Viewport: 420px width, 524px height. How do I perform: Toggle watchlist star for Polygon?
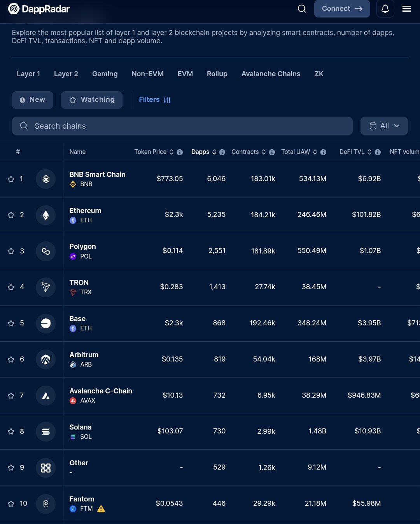[11, 251]
